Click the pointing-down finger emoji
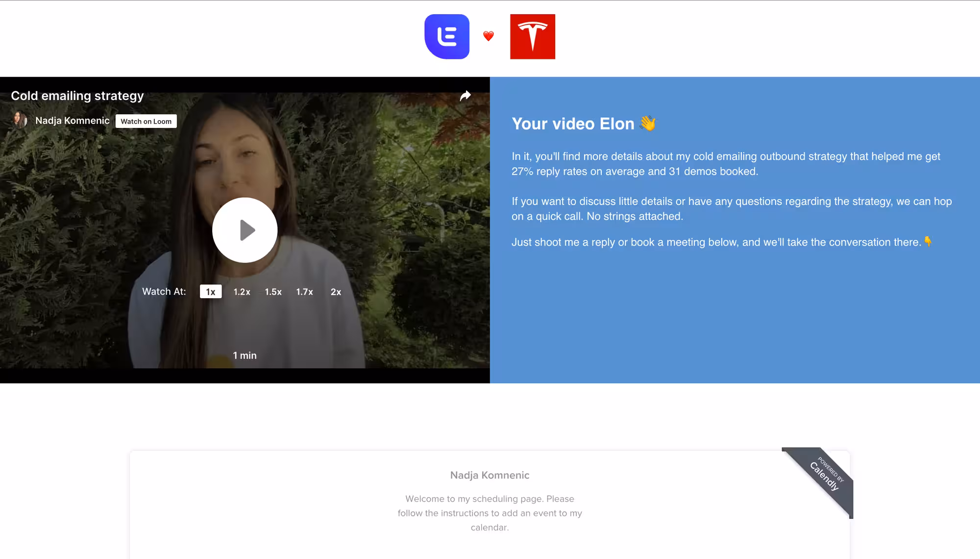The width and height of the screenshot is (980, 559). click(x=928, y=241)
